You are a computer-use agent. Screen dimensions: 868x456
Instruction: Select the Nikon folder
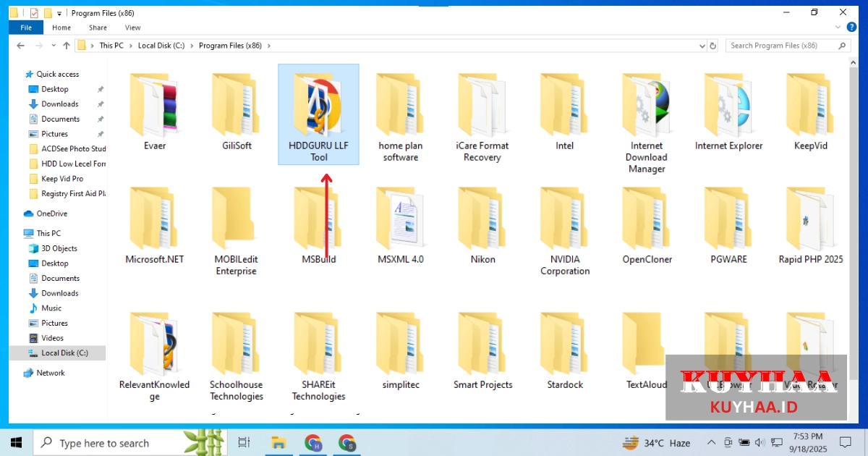point(482,226)
